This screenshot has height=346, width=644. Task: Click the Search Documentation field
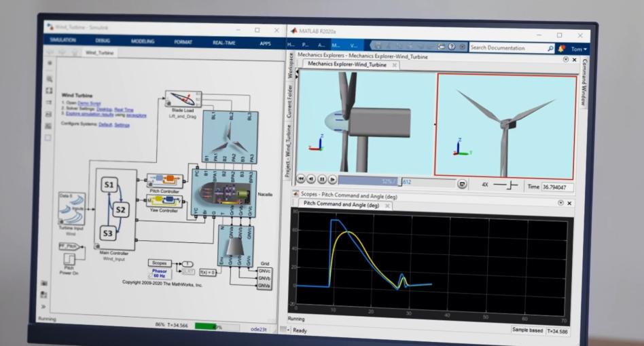click(507, 48)
